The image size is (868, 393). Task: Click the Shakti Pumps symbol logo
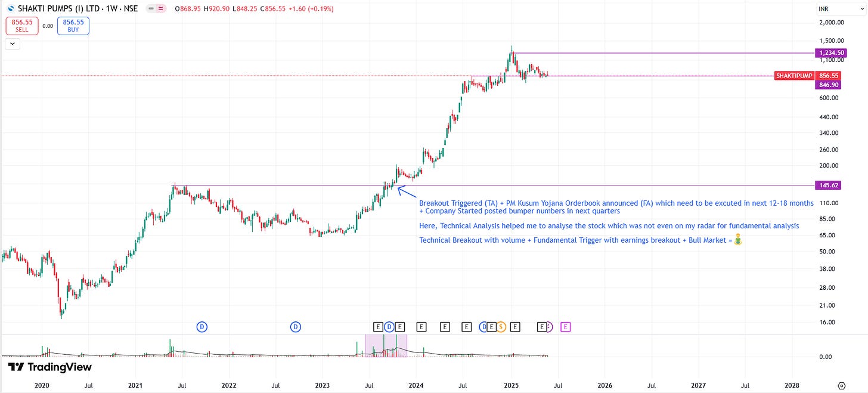click(11, 9)
